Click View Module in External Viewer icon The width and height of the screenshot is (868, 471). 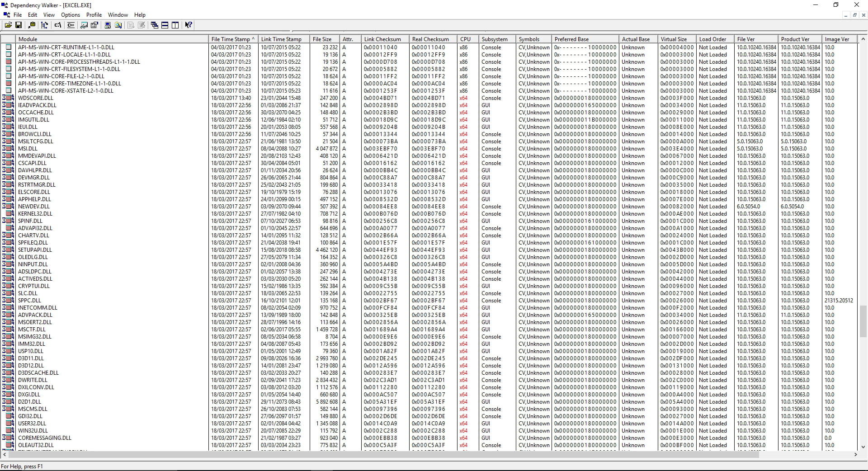click(x=84, y=25)
